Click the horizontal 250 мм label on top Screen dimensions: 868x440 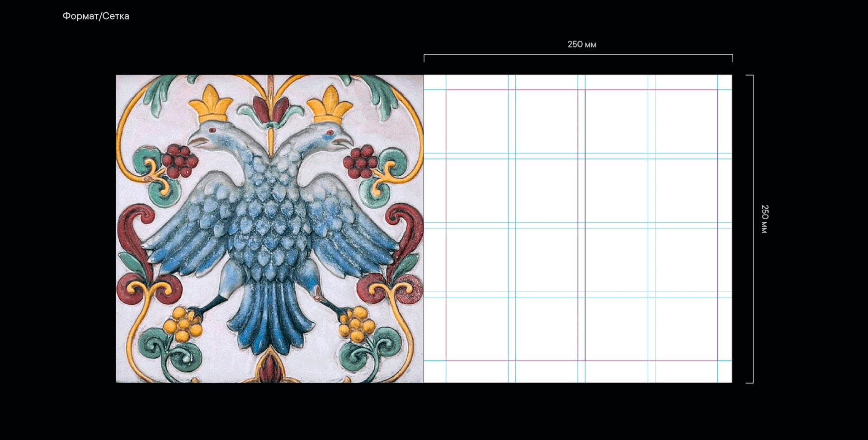tap(581, 44)
